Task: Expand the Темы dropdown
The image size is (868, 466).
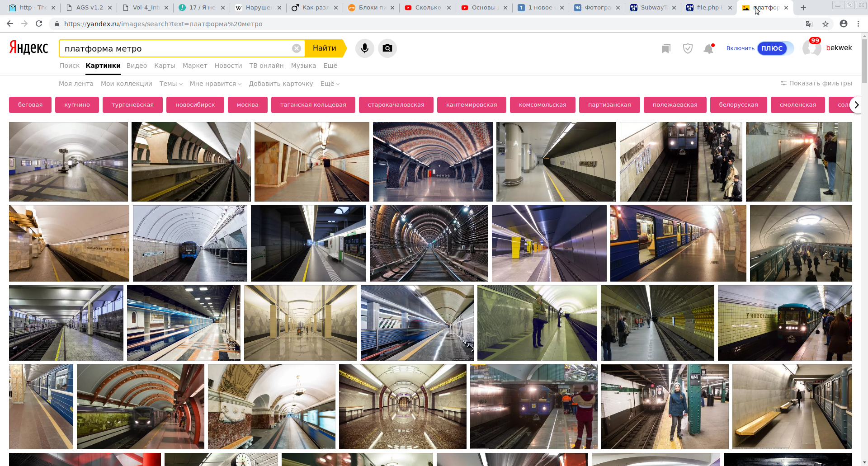Action: tap(171, 84)
